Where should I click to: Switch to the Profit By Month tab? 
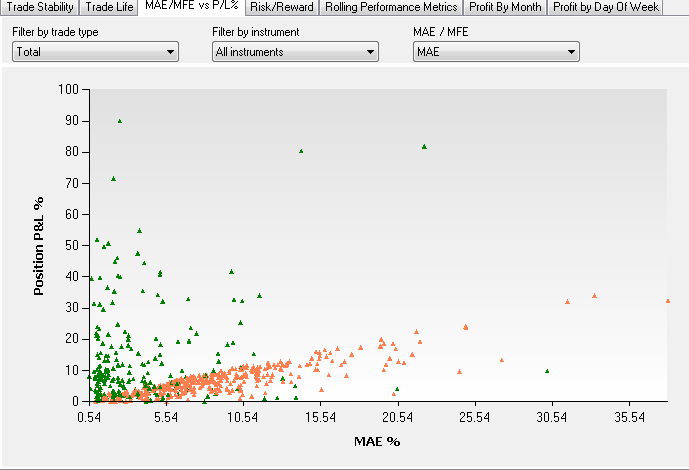pyautogui.click(x=506, y=7)
